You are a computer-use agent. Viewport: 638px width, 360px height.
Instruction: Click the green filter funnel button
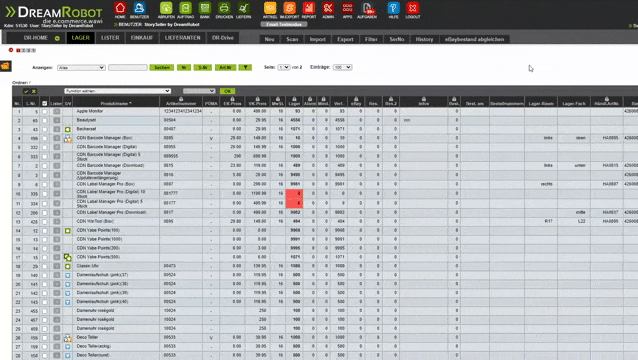(x=245, y=68)
